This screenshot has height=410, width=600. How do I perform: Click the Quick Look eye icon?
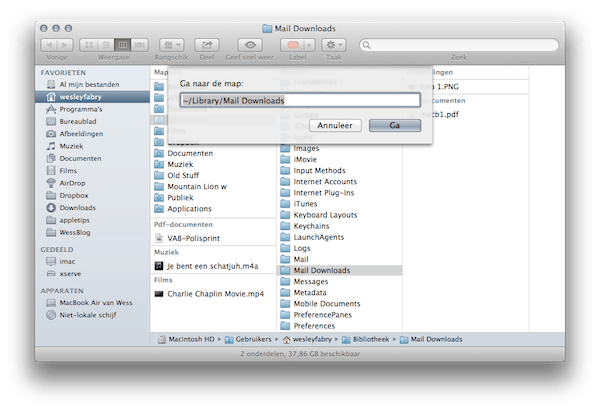tap(250, 45)
